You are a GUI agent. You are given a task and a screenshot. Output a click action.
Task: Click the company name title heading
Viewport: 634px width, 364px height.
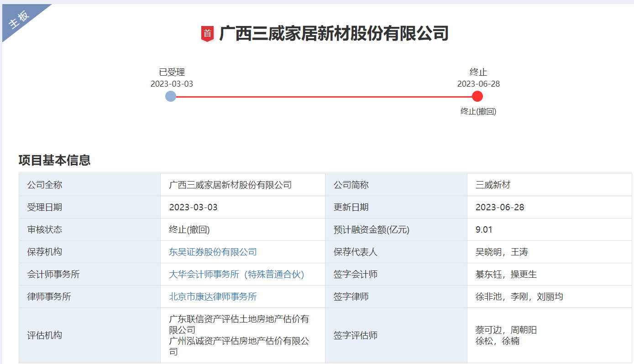(334, 34)
